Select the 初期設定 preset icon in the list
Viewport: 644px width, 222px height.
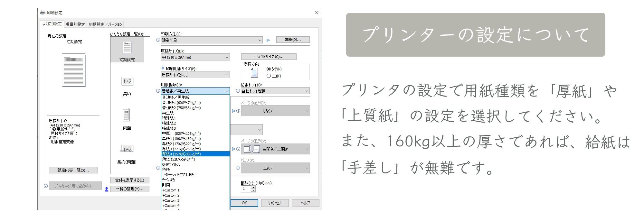click(127, 48)
